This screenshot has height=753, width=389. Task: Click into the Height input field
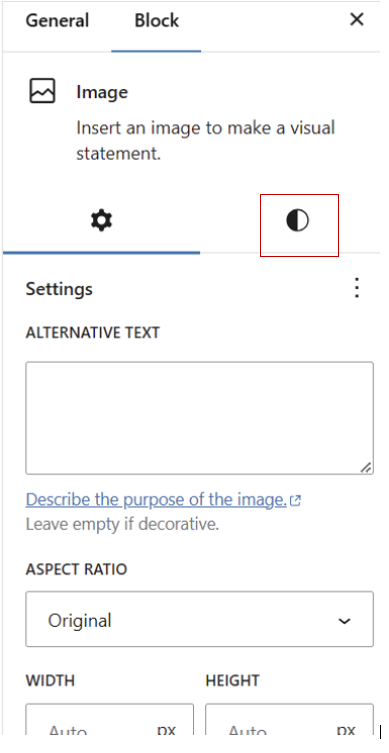coord(289,720)
